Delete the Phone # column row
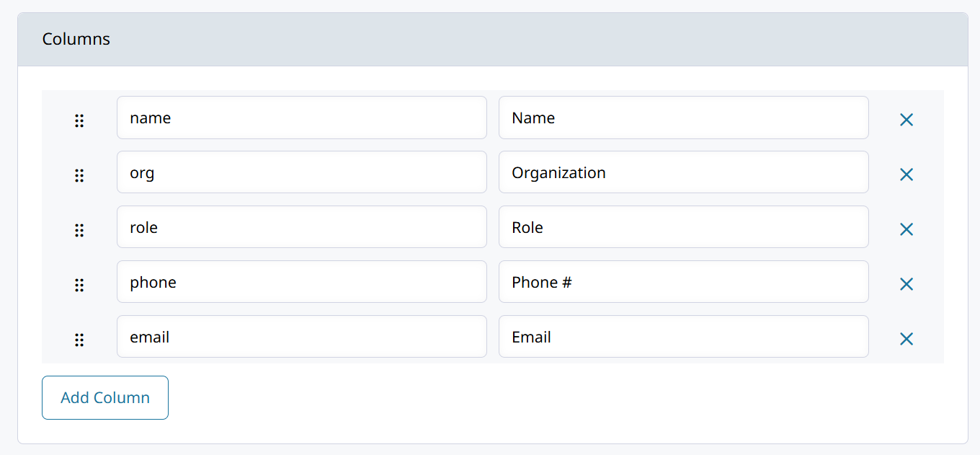 906,284
